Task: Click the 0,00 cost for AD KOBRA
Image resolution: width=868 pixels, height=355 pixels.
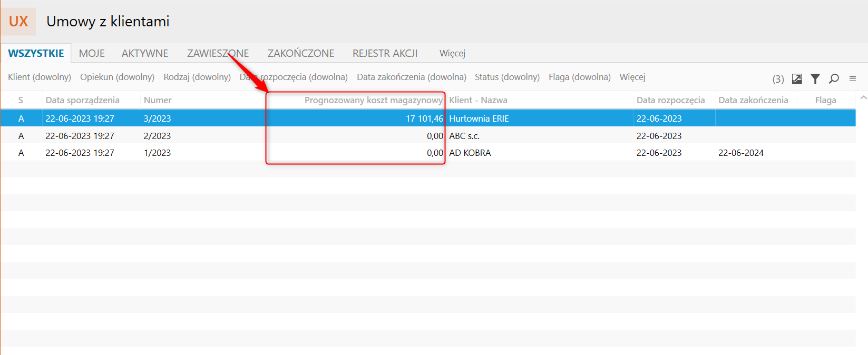Action: 435,153
